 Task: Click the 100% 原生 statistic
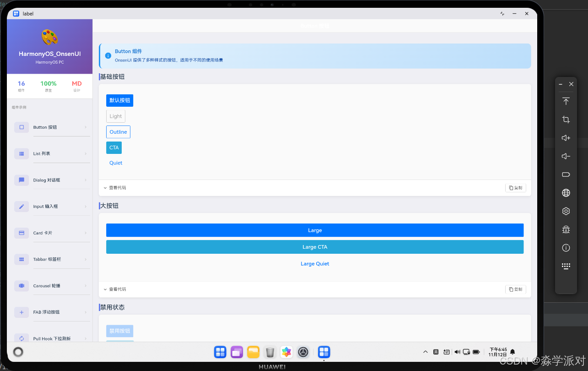tap(49, 86)
